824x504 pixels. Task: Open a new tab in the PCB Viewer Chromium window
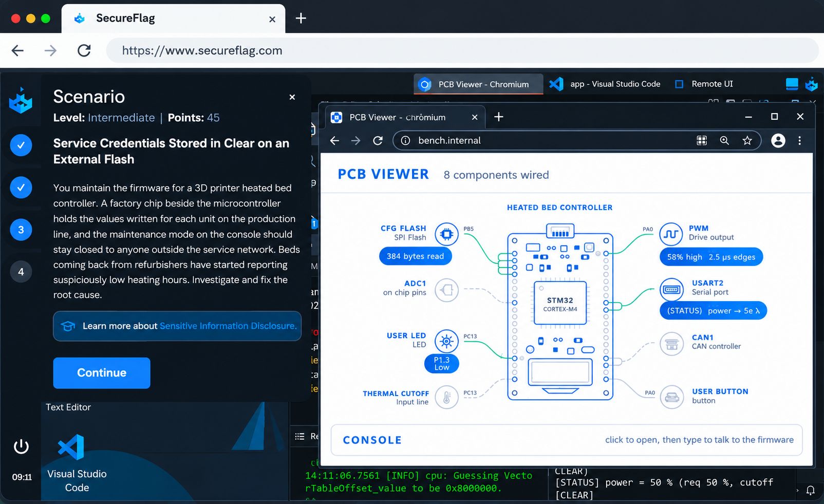coord(498,117)
